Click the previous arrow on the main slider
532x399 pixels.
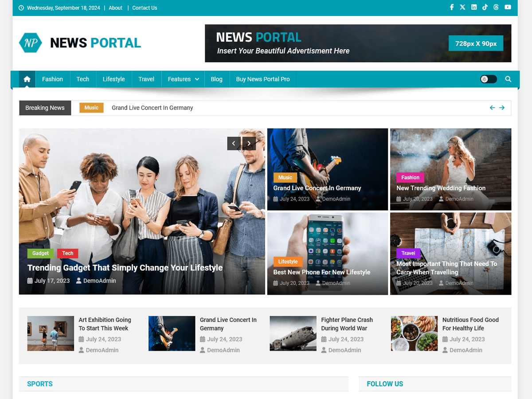[x=234, y=143]
